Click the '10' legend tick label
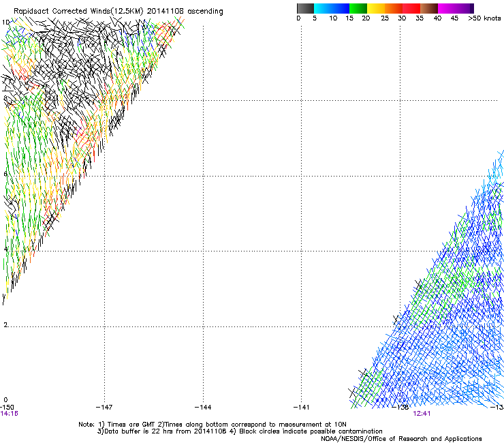This screenshot has height=443, width=504. (333, 18)
